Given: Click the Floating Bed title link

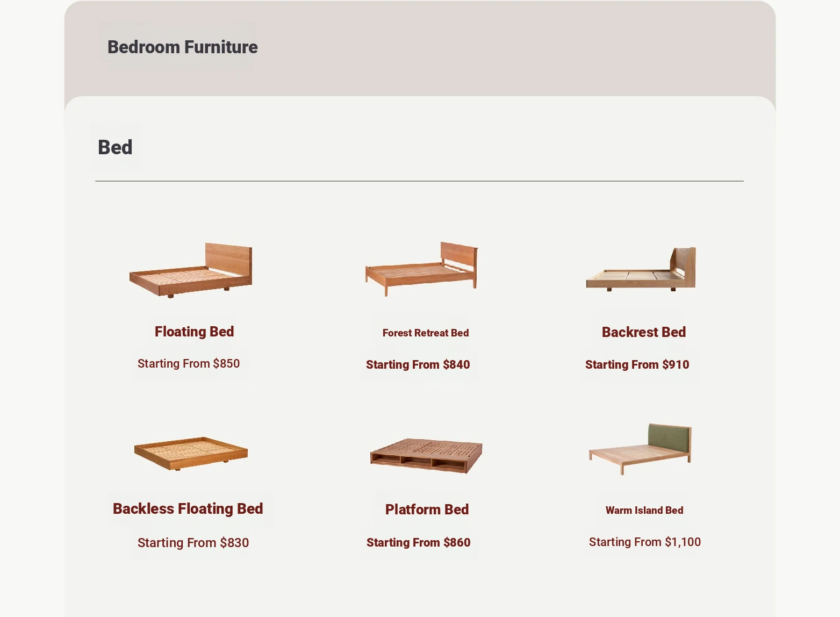Looking at the screenshot, I should tap(194, 332).
